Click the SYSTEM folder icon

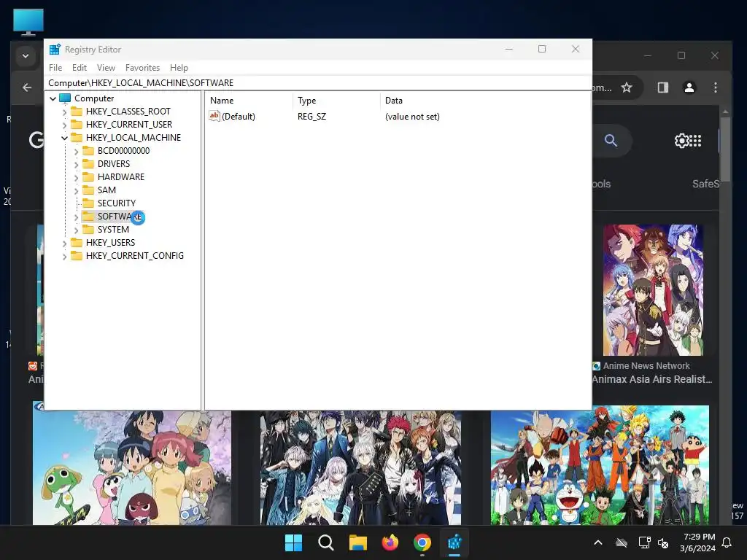click(x=88, y=229)
